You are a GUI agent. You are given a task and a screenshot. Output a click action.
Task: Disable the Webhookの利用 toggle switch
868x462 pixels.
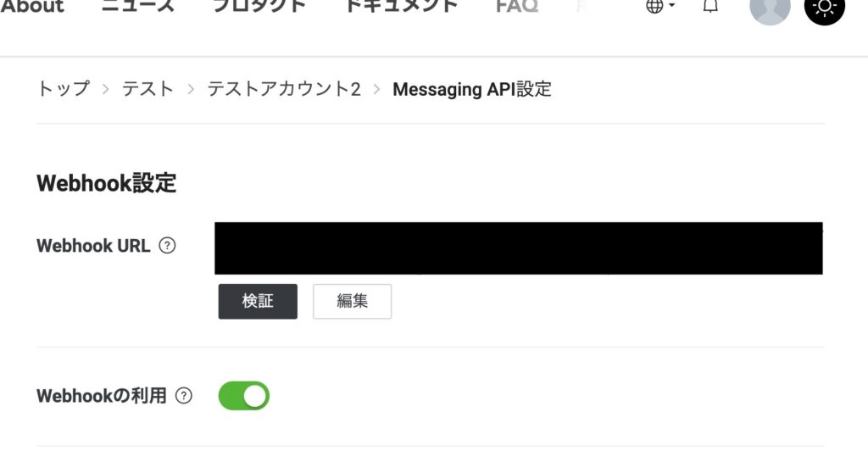(x=244, y=396)
